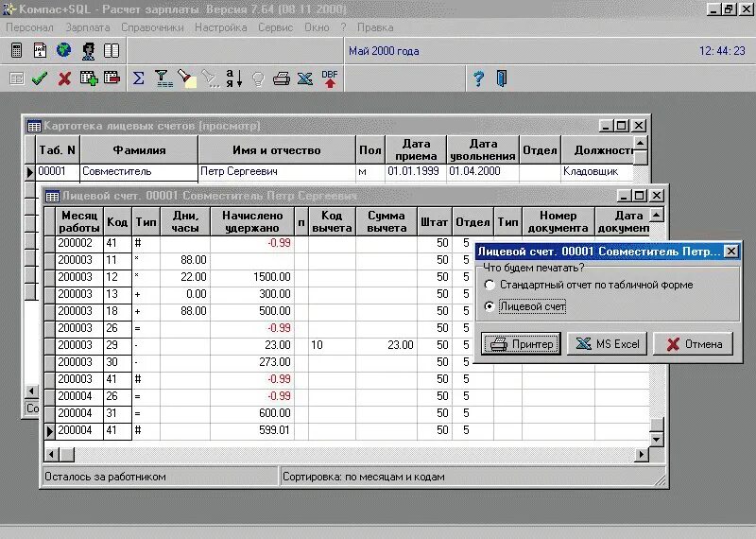
Task: Open the Окно menu
Action: pyautogui.click(x=317, y=27)
